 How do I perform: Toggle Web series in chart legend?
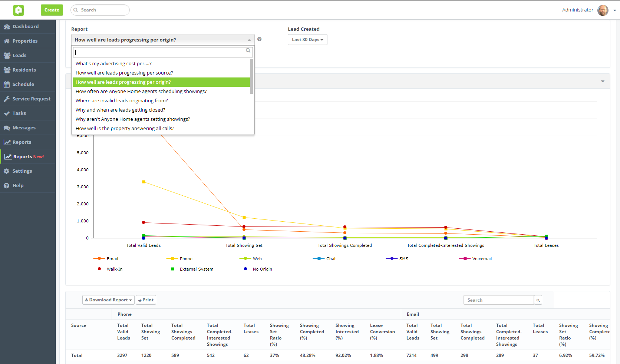251,259
